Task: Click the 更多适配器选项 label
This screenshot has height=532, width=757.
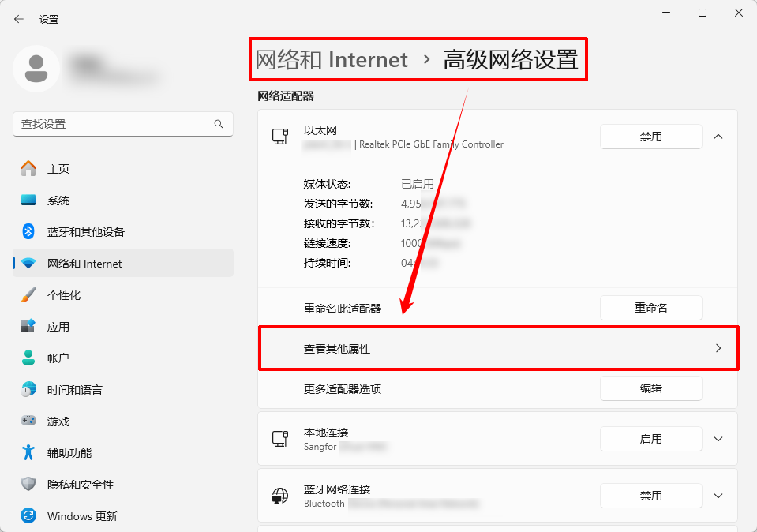Action: pyautogui.click(x=343, y=389)
